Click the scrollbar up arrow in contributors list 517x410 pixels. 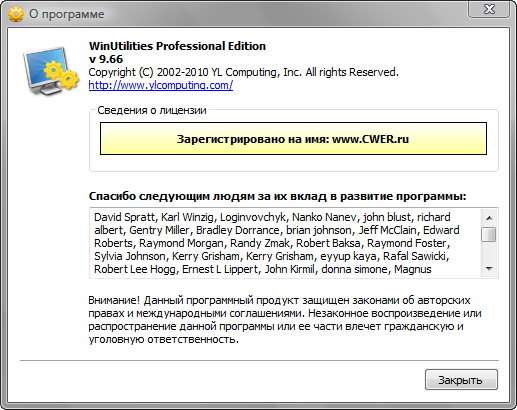pos(489,218)
